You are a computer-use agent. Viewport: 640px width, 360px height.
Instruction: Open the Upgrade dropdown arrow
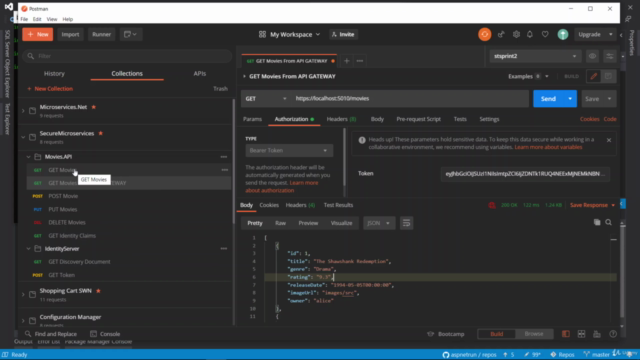(611, 35)
